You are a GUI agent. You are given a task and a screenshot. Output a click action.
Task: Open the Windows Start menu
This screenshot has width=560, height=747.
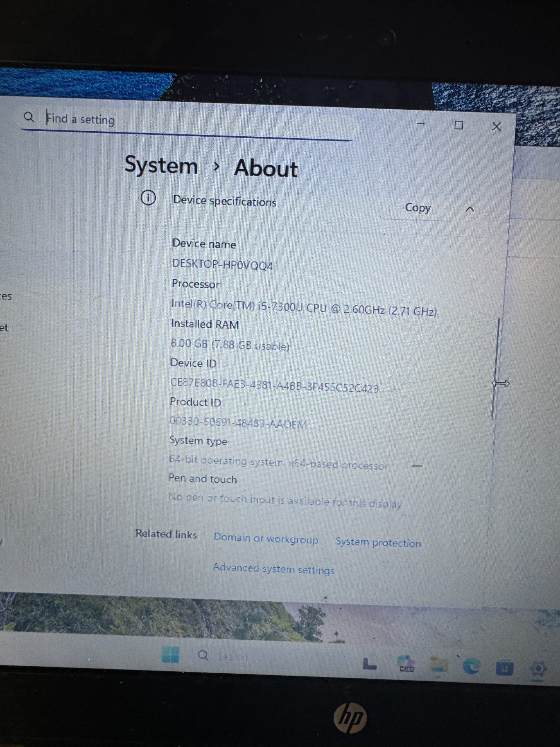pos(170,655)
